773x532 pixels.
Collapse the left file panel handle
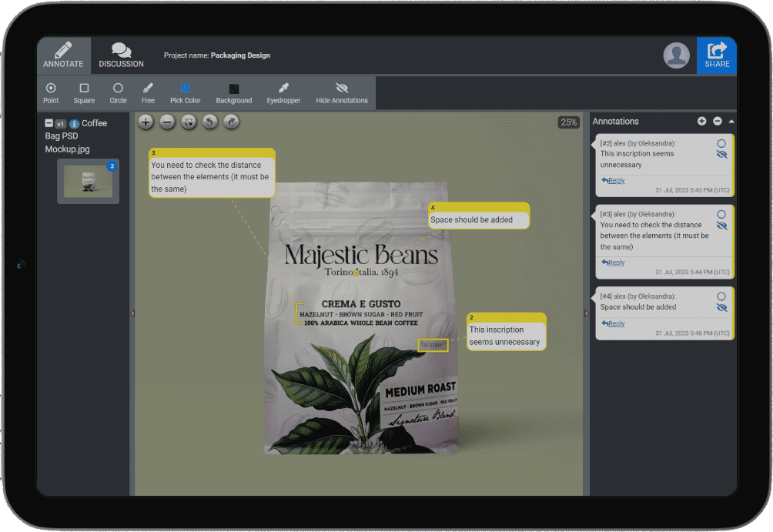pos(132,313)
